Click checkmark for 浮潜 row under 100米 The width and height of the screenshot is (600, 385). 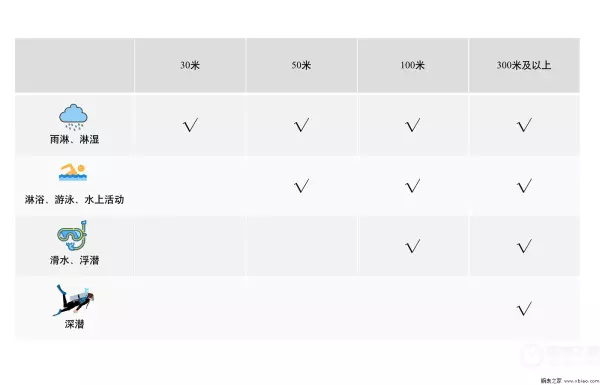pos(412,246)
